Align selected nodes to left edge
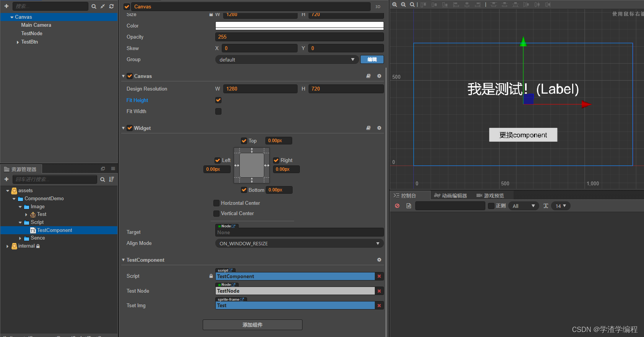 point(456,5)
